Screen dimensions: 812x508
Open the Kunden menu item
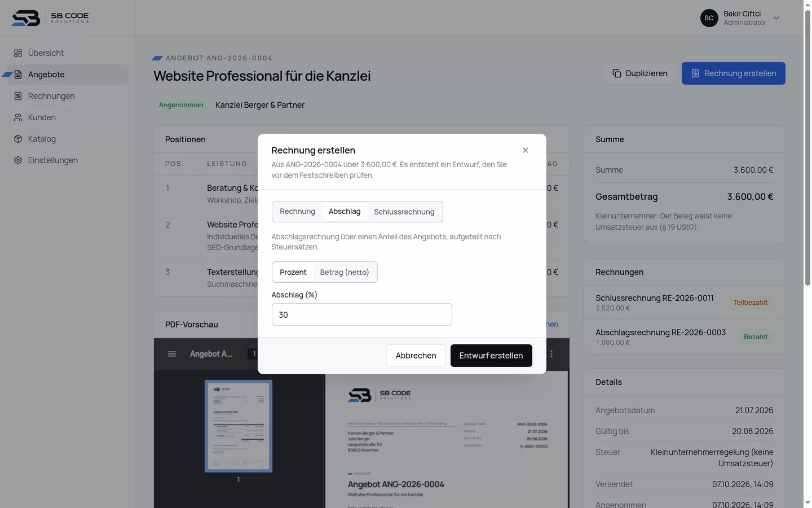pos(67,117)
